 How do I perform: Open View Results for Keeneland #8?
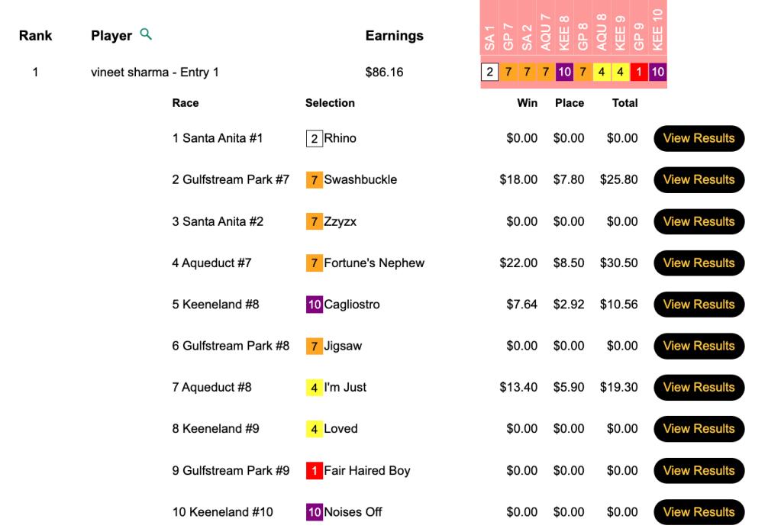coord(699,305)
